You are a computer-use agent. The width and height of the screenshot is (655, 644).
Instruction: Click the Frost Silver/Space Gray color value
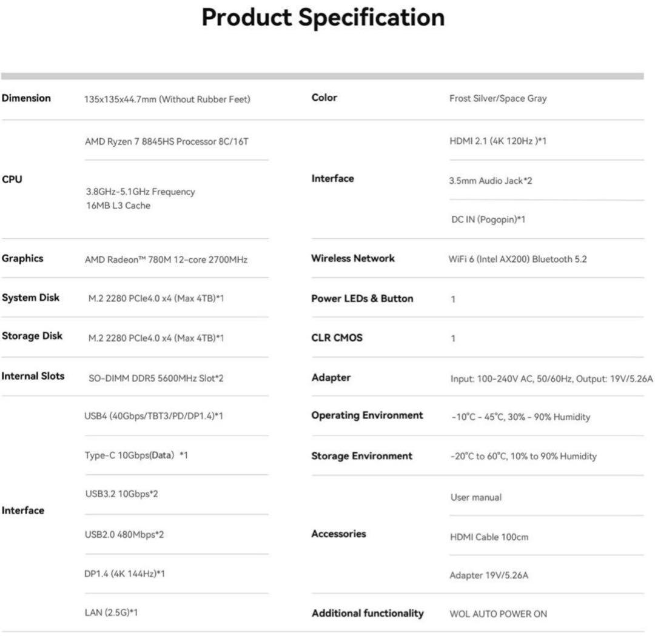498,98
